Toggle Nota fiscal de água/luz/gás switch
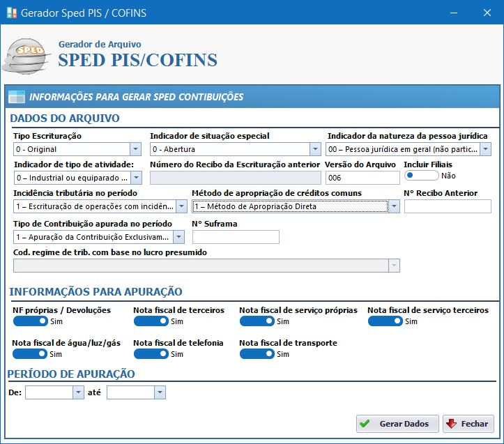This screenshot has width=504, height=444. click(30, 354)
